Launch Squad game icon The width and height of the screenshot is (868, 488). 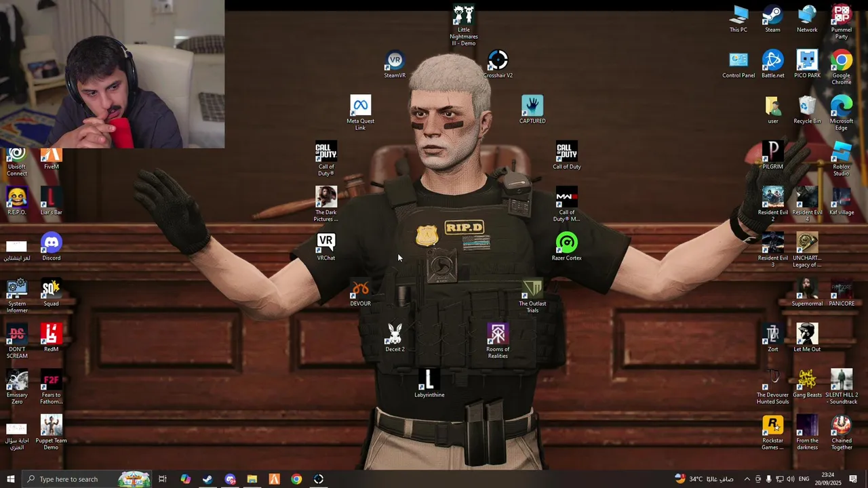pos(52,292)
